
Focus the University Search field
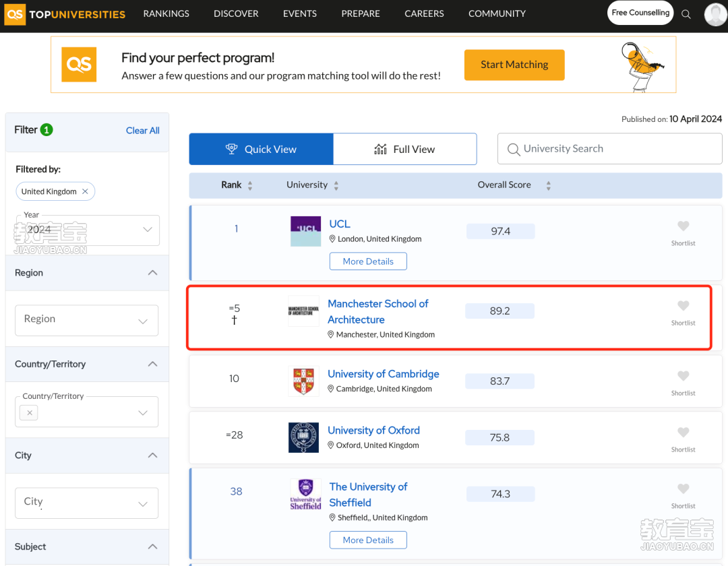click(x=609, y=149)
